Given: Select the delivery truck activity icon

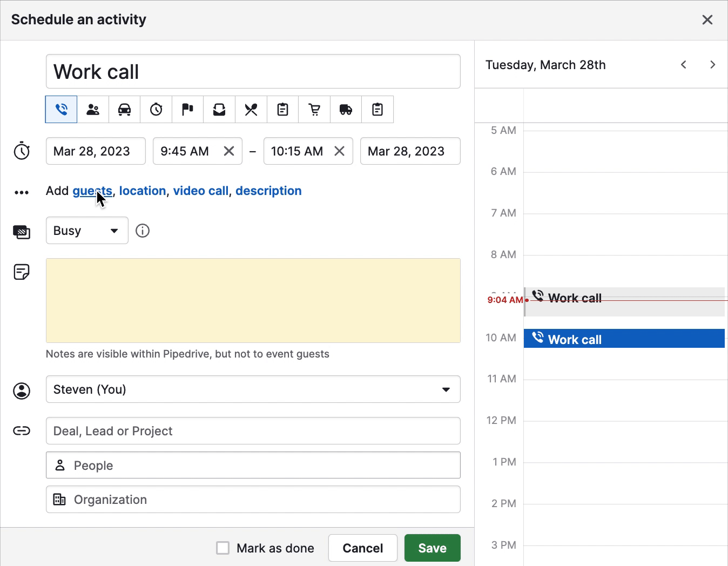Looking at the screenshot, I should pos(345,109).
